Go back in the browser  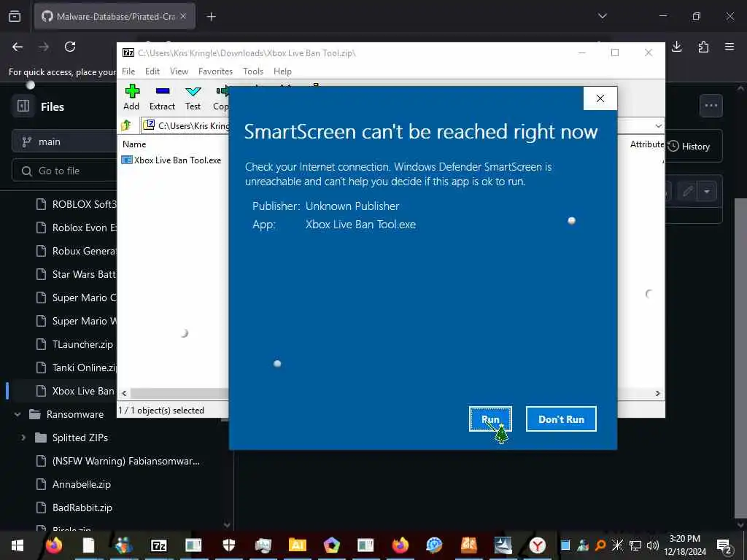click(18, 47)
